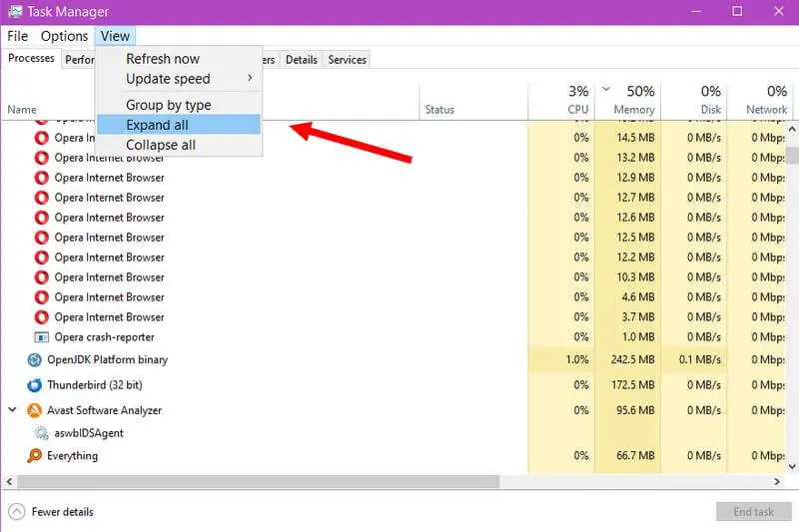799x532 pixels.
Task: Click the OpenJDK Platform binary icon
Action: click(x=34, y=360)
